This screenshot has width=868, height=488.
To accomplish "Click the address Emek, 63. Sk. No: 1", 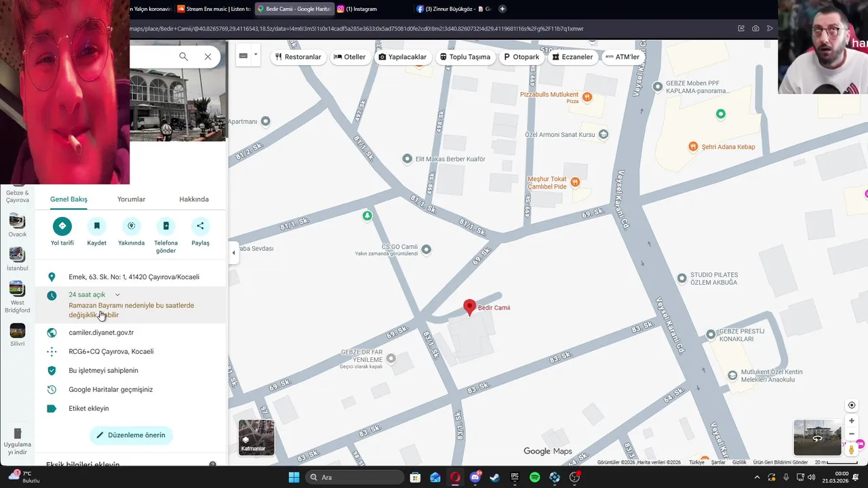I will click(x=134, y=277).
